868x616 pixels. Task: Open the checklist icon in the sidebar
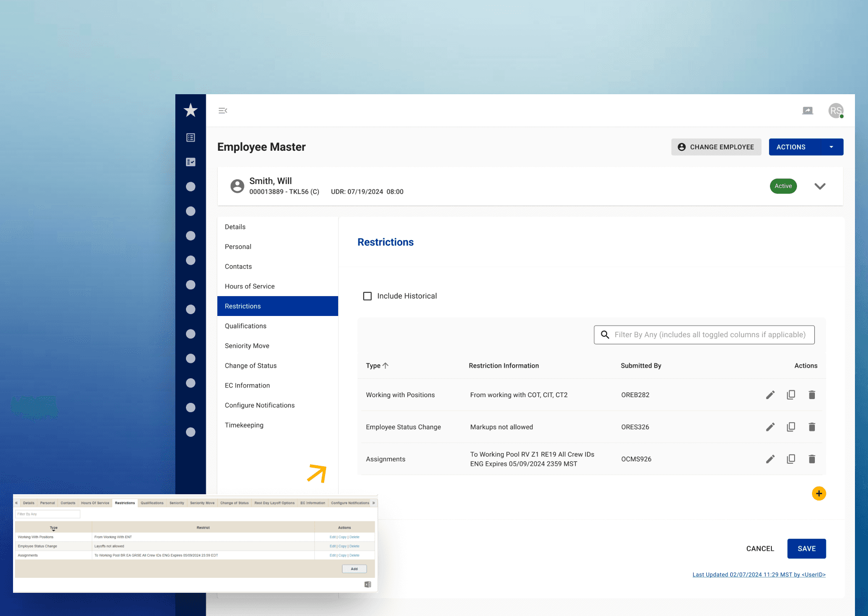(191, 162)
